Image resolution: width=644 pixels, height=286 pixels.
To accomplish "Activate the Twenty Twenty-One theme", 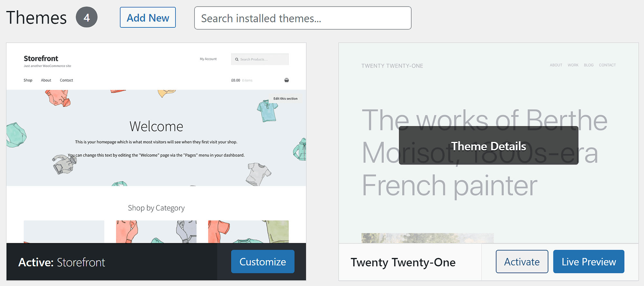I will (522, 261).
